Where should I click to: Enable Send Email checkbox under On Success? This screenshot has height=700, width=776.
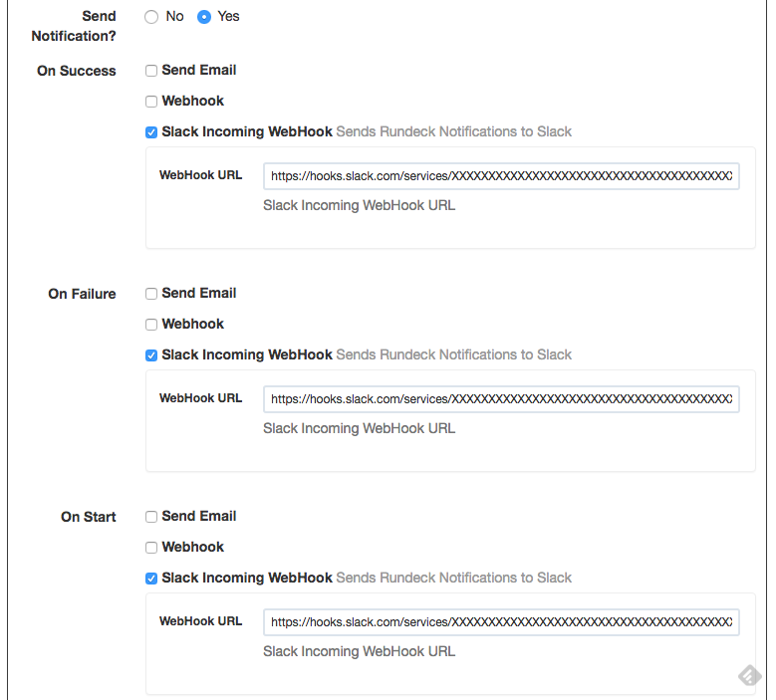click(151, 71)
